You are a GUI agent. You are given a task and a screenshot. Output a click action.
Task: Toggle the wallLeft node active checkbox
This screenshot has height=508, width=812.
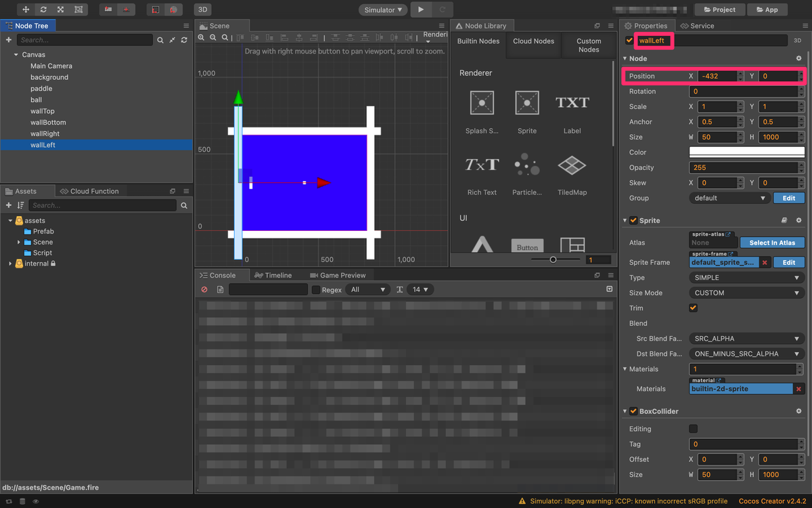click(x=629, y=41)
